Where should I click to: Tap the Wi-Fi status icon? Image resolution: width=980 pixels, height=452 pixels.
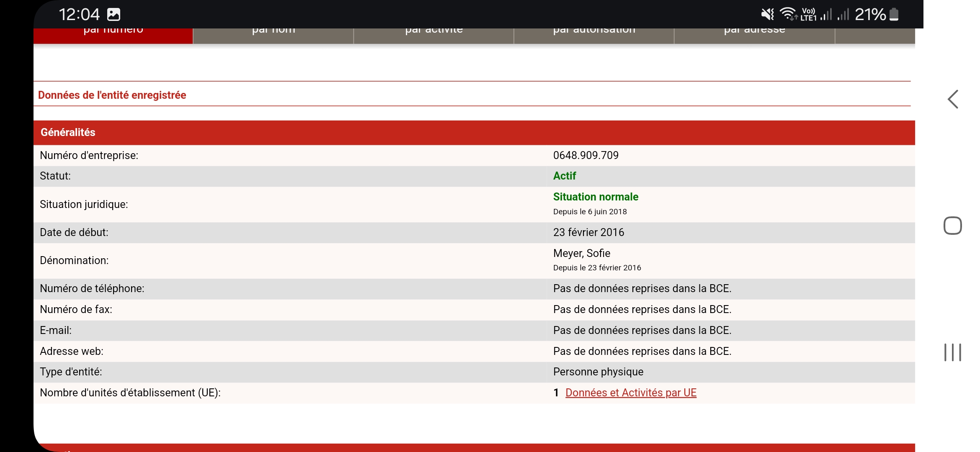tap(788, 15)
